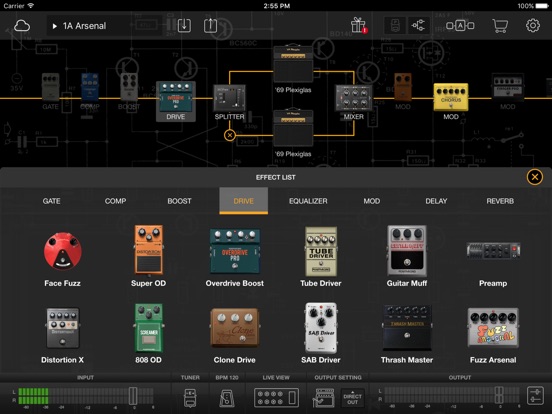Toggle the DIRECT OUT button
The height and width of the screenshot is (414, 552).
pos(352,398)
